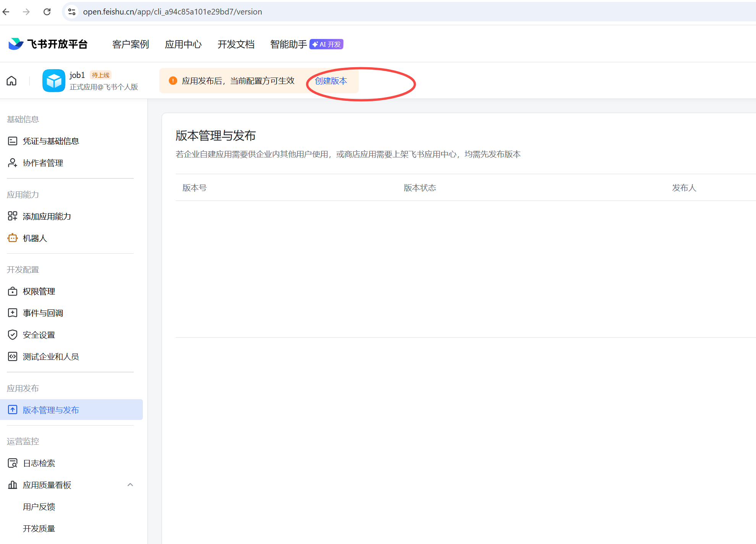
Task: Open 开发文档 in top navigation
Action: click(236, 44)
